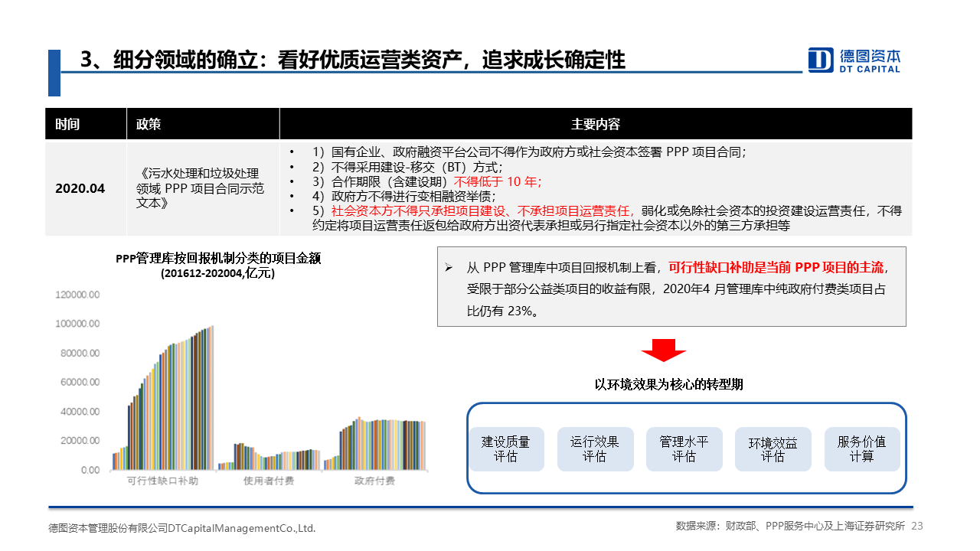Click the 可行性缺口补助 bar cluster in chart
The image size is (980, 551).
pyautogui.click(x=163, y=397)
